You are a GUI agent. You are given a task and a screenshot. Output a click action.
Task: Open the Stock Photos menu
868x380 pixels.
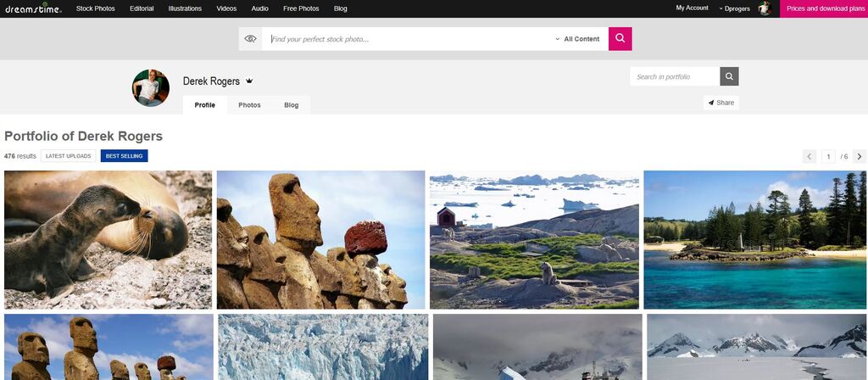[x=95, y=8]
